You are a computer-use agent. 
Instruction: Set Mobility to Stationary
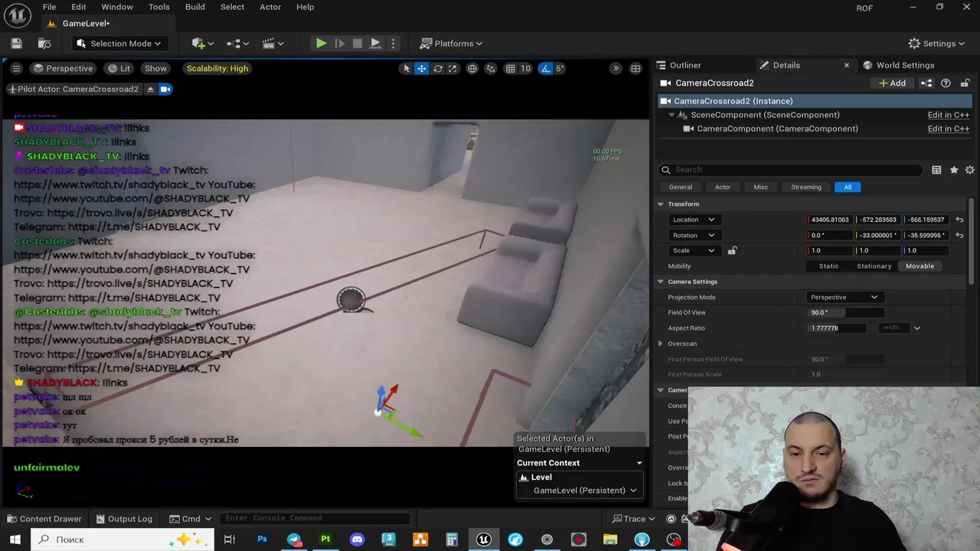(x=874, y=266)
